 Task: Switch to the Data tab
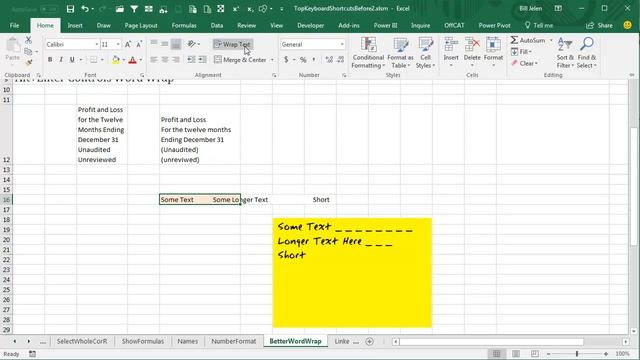217,25
